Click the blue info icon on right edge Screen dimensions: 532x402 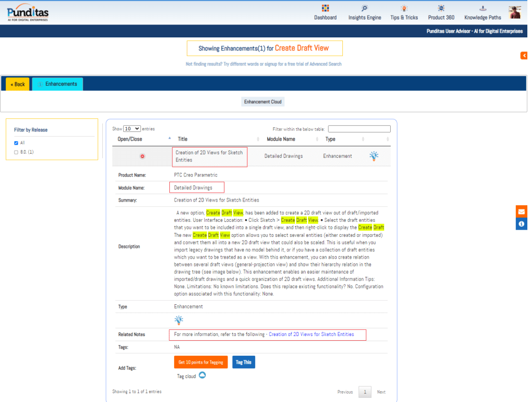521,224
